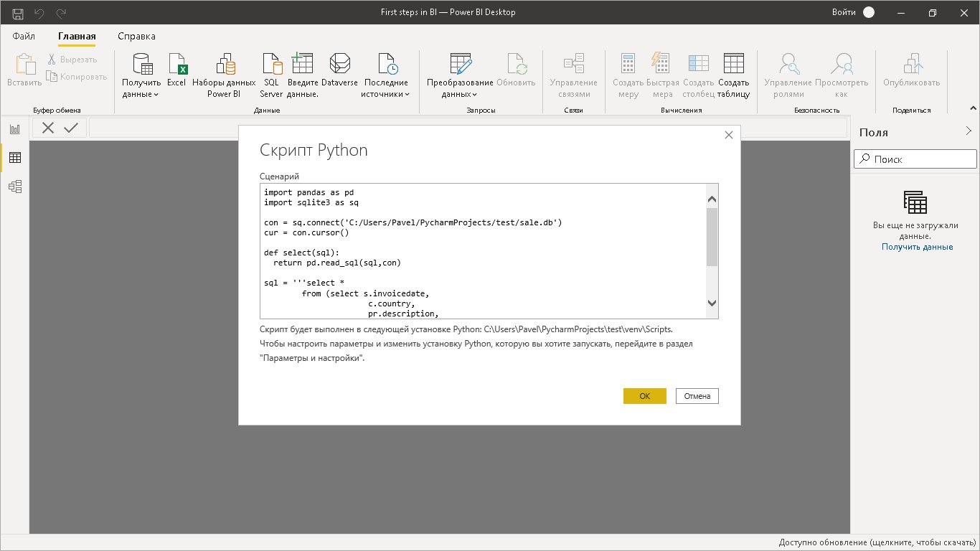Collapse the Поля pane with the chevron

[x=969, y=131]
